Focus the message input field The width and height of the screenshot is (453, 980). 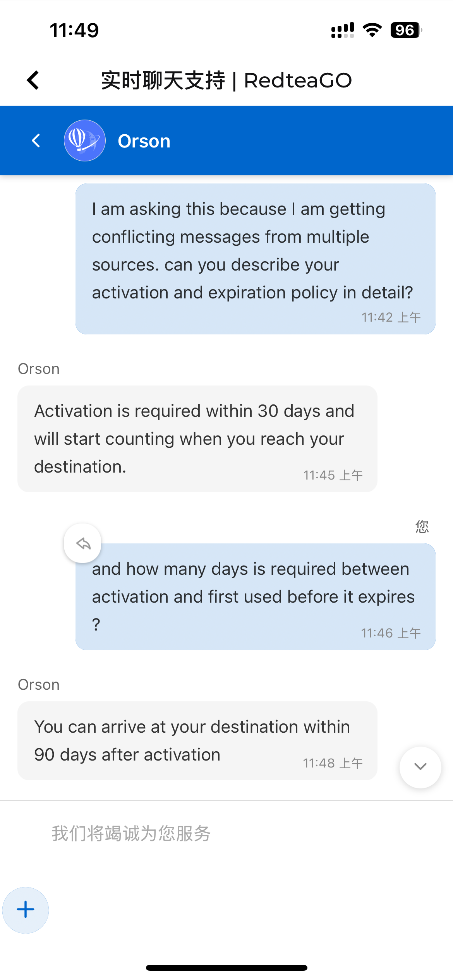(226, 833)
